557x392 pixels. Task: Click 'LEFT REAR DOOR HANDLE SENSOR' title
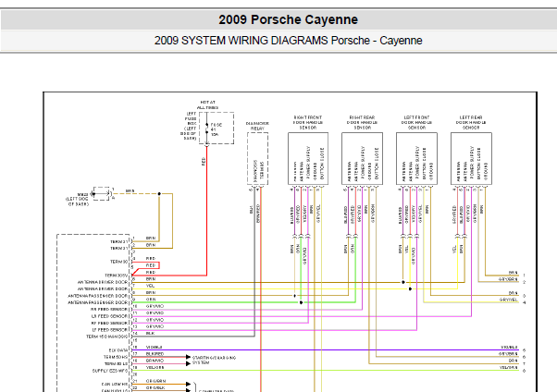[x=471, y=122]
